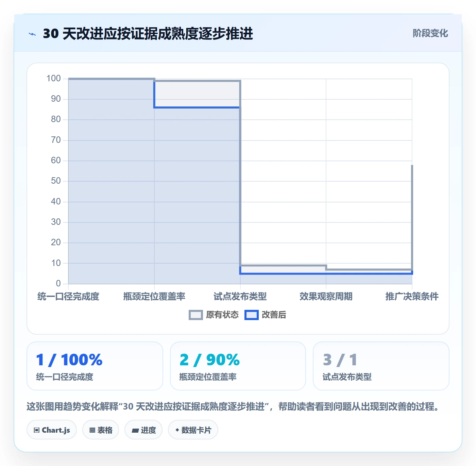The image size is (476, 466).
Task: Click the 0 y-axis tick label
Action: [58, 284]
